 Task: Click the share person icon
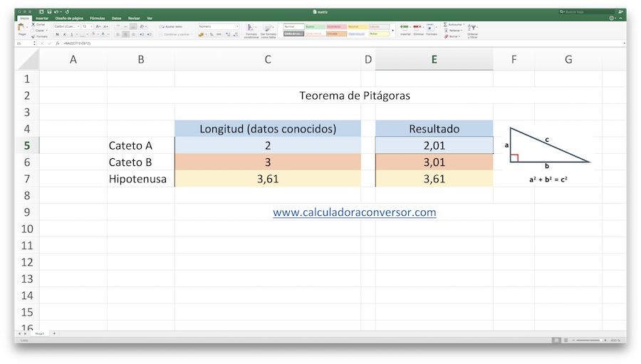click(620, 12)
